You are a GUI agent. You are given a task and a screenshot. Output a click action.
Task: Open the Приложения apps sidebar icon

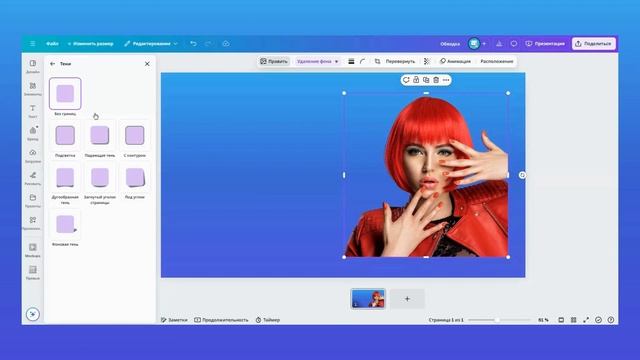coord(33,223)
